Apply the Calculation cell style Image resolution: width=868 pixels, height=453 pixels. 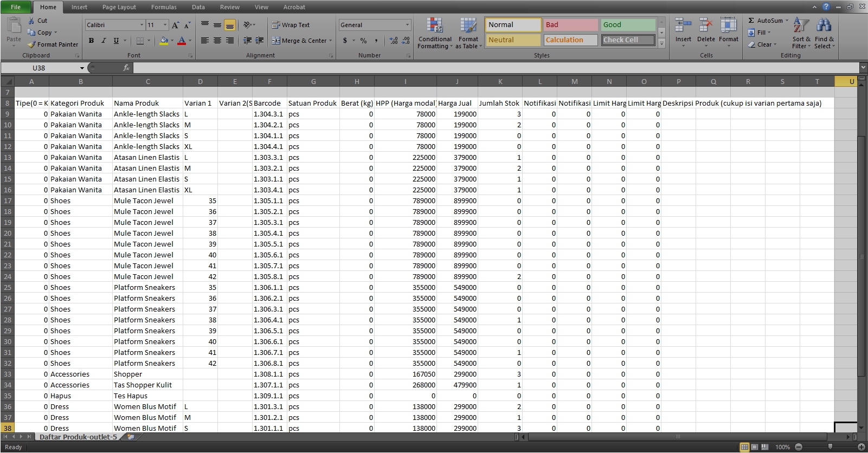pyautogui.click(x=570, y=40)
